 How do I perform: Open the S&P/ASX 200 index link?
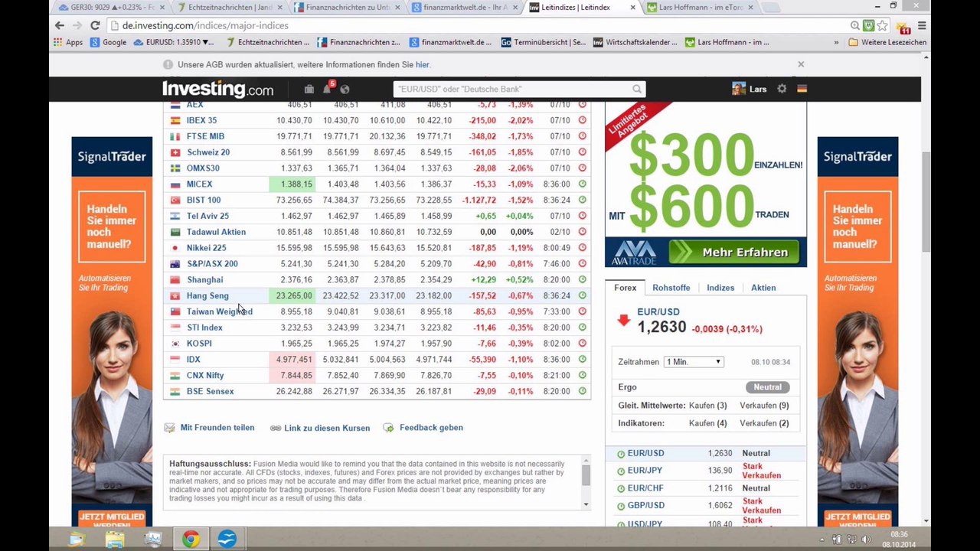[212, 264]
